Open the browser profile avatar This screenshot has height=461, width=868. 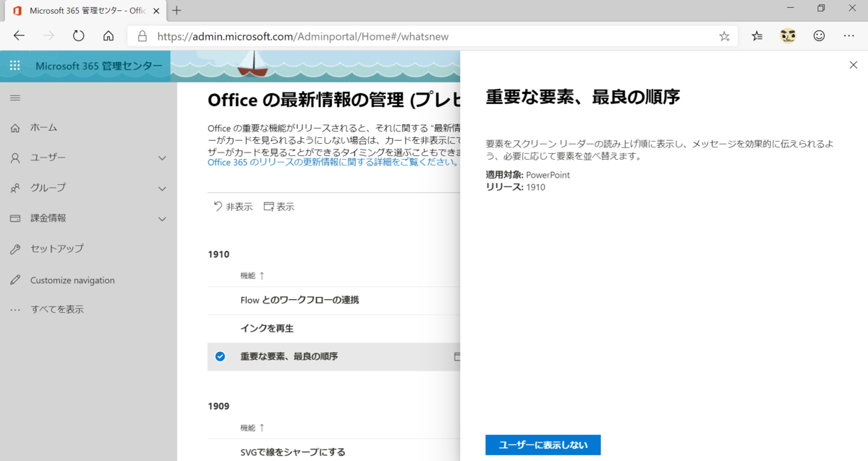coord(788,35)
